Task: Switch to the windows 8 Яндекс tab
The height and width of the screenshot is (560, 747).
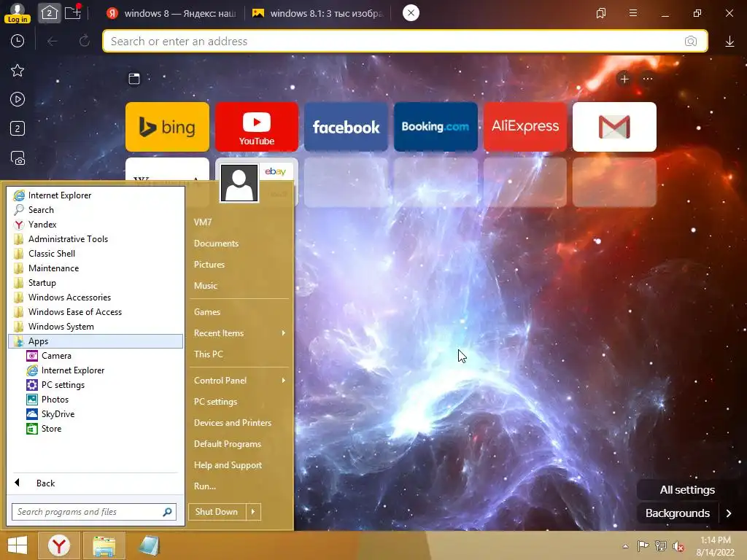Action: coord(171,13)
